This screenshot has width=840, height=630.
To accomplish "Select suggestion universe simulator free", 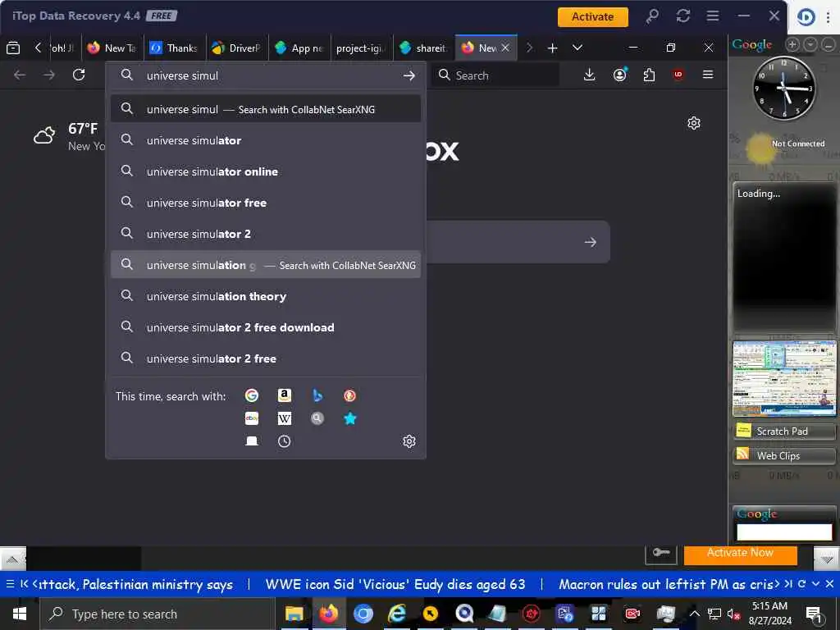I will tap(266, 203).
